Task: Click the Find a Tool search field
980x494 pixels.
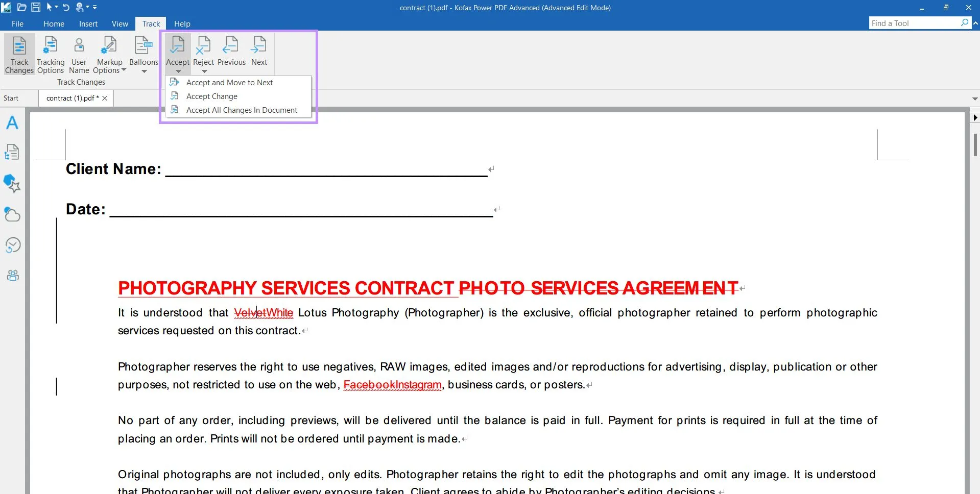Action: tap(914, 23)
